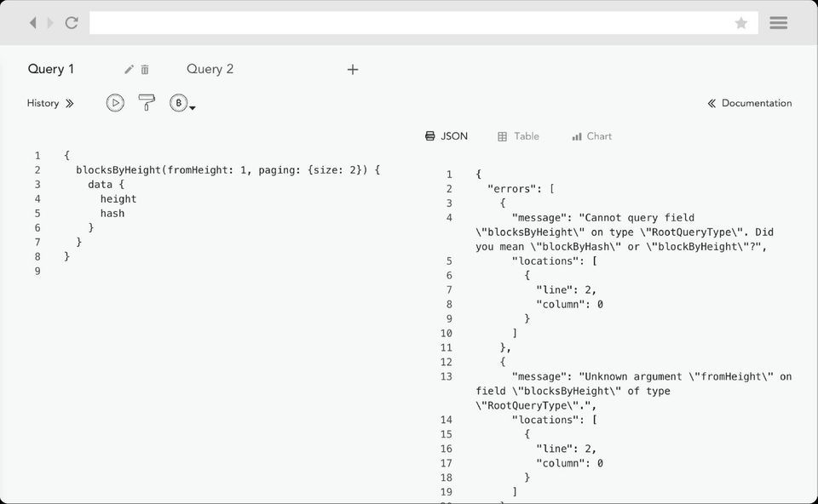The width and height of the screenshot is (818, 504).
Task: Switch to the Query 2 tab
Action: click(210, 69)
